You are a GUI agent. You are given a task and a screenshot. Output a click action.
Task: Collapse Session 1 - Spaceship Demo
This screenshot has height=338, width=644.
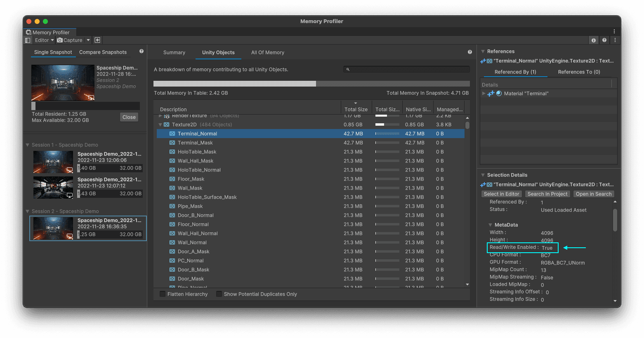pyautogui.click(x=28, y=145)
